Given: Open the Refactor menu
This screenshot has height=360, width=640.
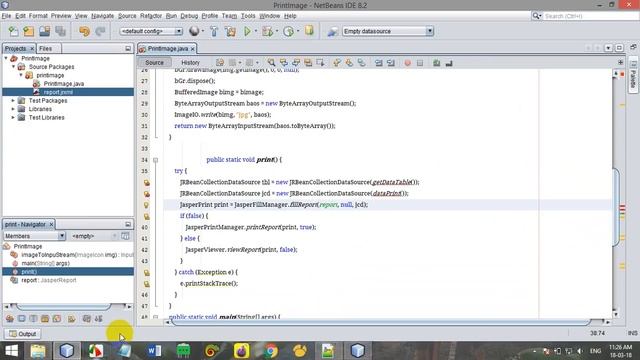Looking at the screenshot, I should pyautogui.click(x=151, y=16).
